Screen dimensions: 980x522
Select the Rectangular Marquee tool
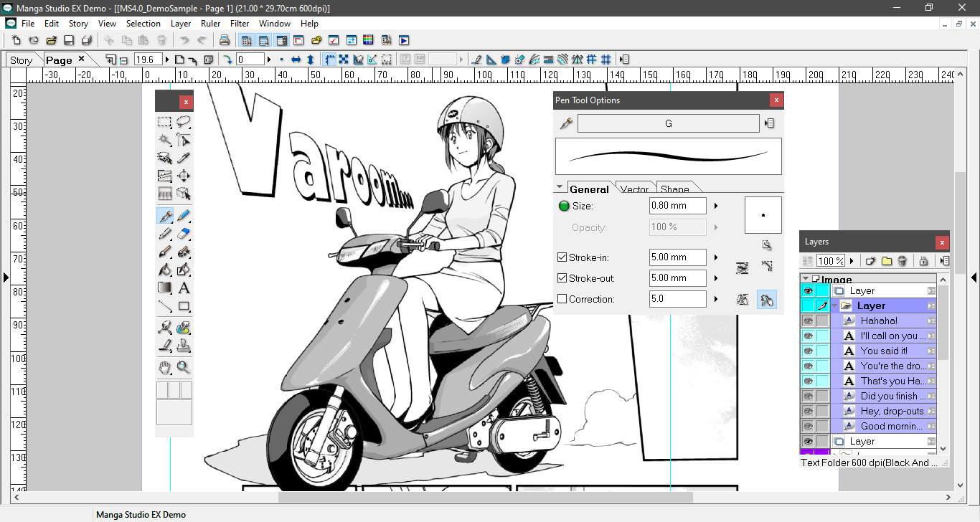pos(165,122)
